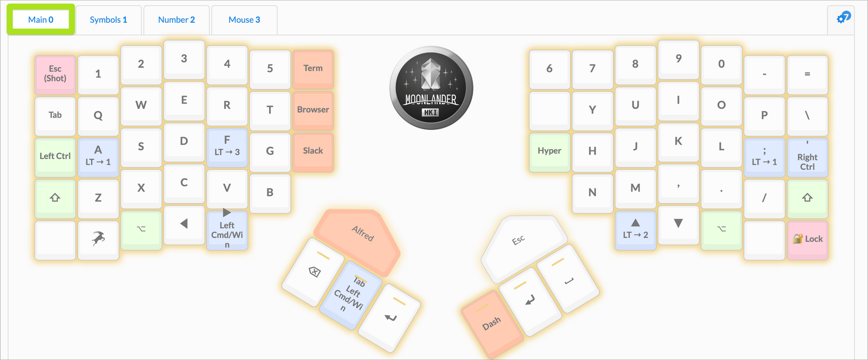868x360 pixels.
Task: Switch to the Symbols 1 layer tab
Action: pyautogui.click(x=108, y=20)
